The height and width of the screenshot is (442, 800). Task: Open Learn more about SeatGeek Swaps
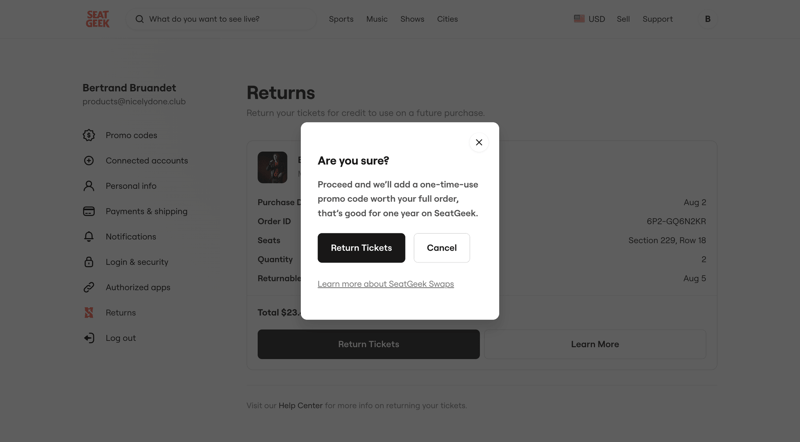point(385,284)
